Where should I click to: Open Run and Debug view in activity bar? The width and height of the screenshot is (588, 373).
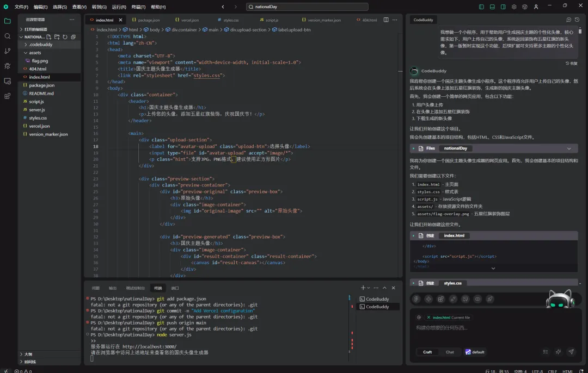(8, 66)
